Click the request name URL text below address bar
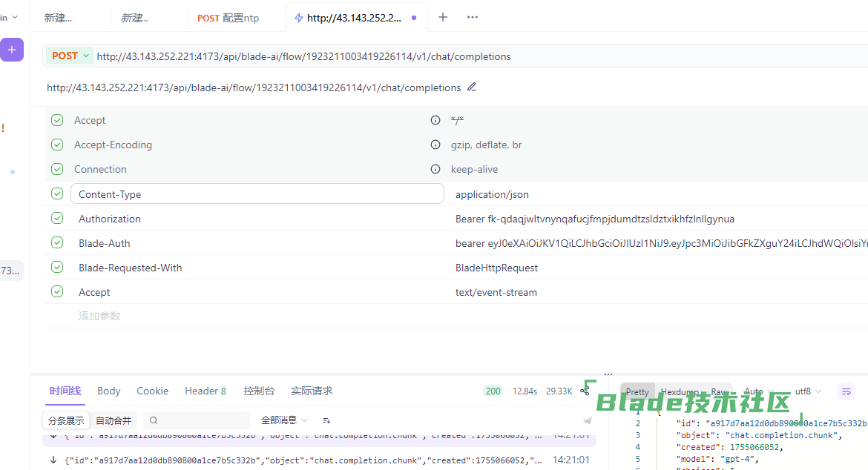Image resolution: width=868 pixels, height=470 pixels. click(x=254, y=88)
